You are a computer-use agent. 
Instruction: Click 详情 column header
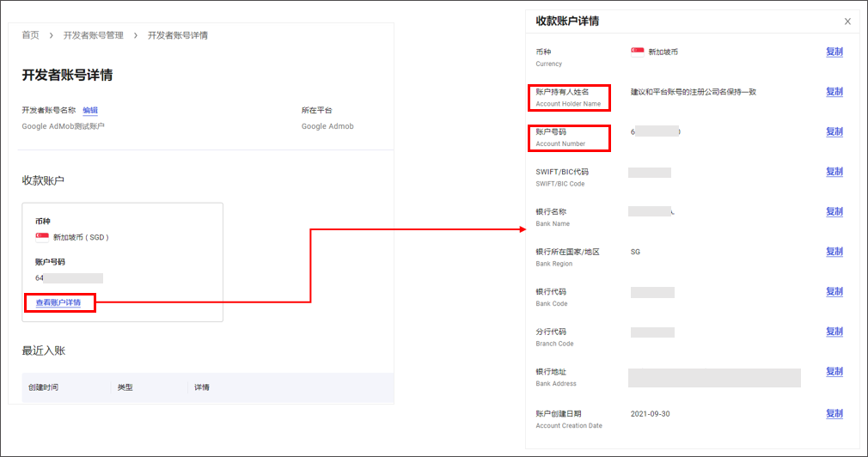tap(201, 387)
